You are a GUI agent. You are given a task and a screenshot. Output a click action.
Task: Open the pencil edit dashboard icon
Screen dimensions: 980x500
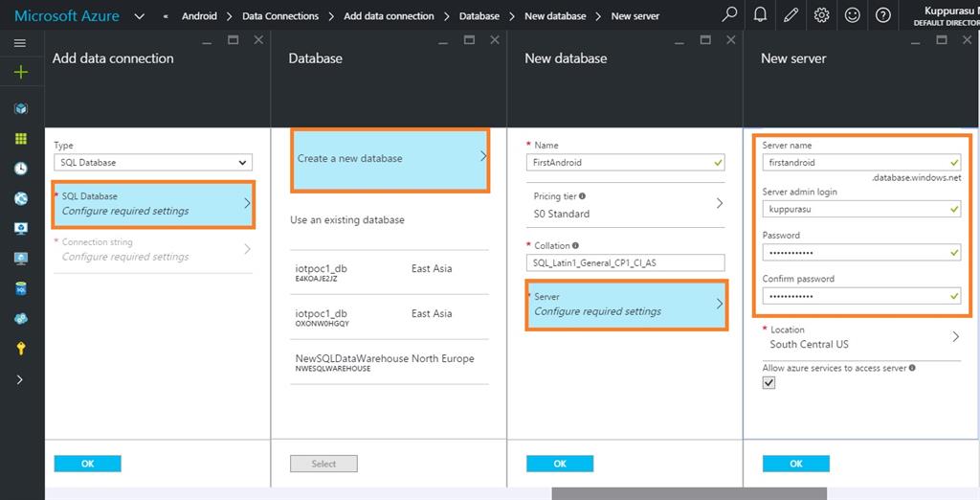point(791,15)
